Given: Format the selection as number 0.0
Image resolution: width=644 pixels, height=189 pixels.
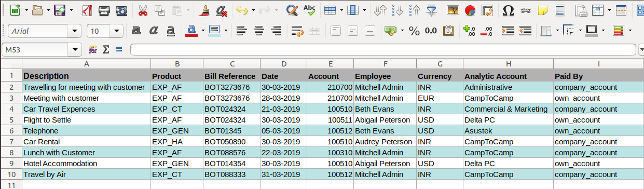Looking at the screenshot, I should (431, 31).
